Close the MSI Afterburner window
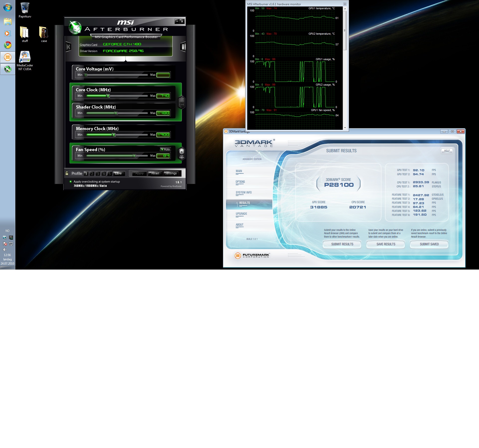 [182, 21]
